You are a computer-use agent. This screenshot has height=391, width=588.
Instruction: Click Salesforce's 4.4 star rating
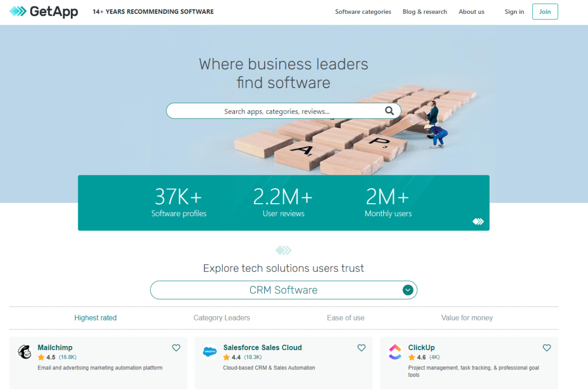pyautogui.click(x=232, y=357)
